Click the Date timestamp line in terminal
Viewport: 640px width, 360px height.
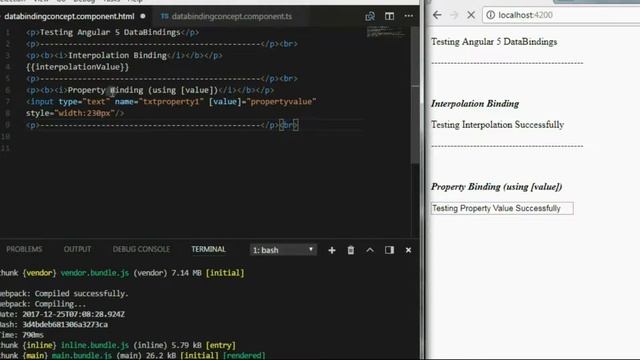(x=62, y=314)
